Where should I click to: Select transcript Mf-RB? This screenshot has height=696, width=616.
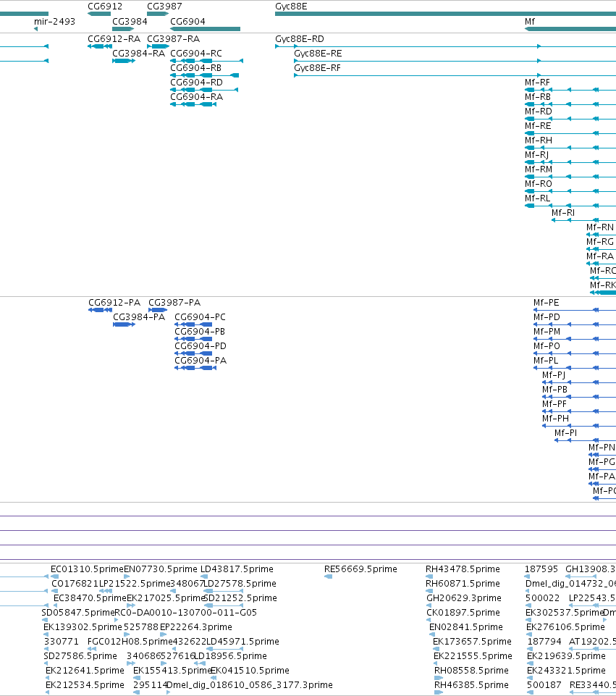tap(538, 97)
